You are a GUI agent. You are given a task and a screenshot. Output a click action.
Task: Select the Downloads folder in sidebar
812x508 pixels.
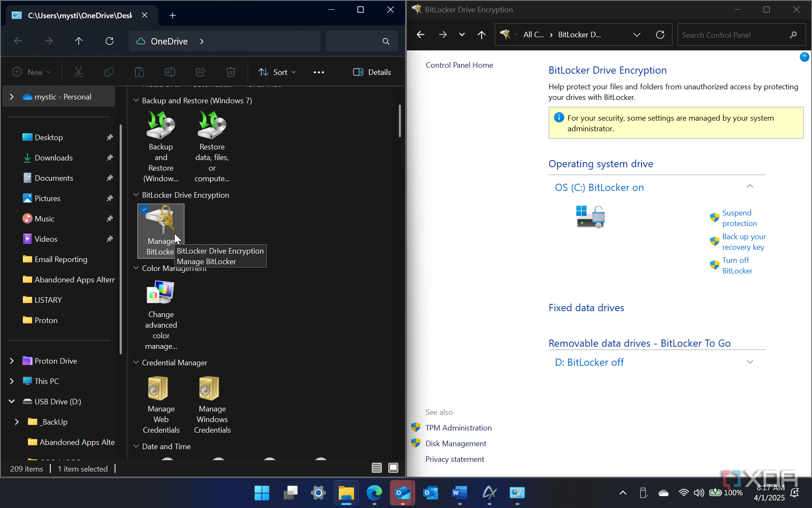54,157
